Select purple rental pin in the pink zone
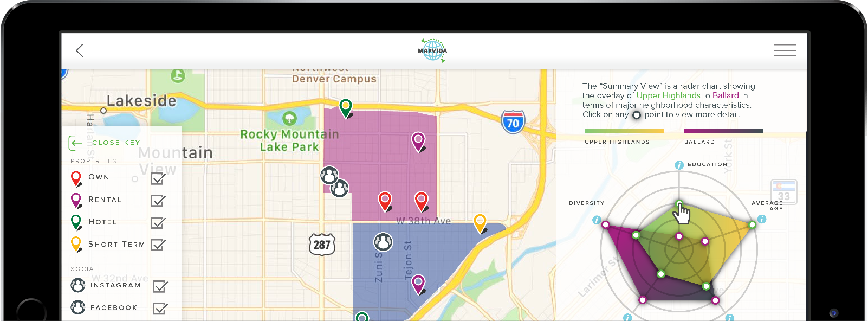 point(418,142)
